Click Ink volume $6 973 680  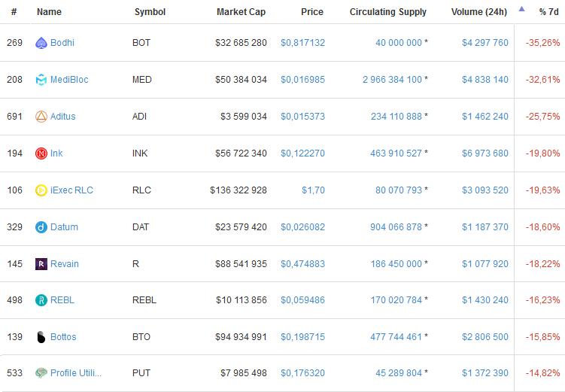485,153
